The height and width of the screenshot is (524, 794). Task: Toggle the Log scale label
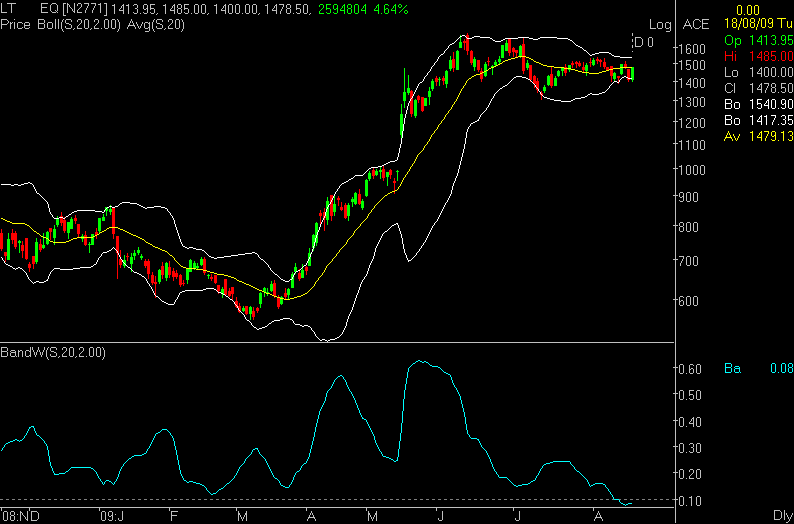click(x=660, y=25)
